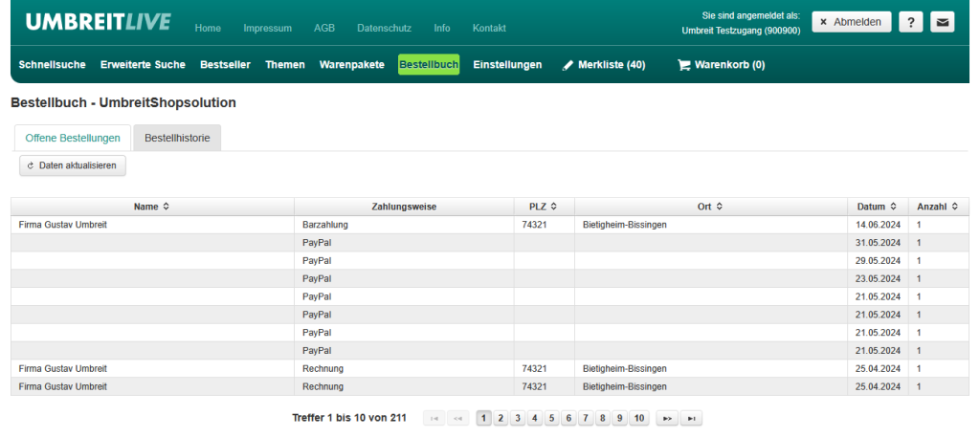This screenshot has height=437, width=980.
Task: Switch to the Bestellhistorie tab
Action: (177, 138)
